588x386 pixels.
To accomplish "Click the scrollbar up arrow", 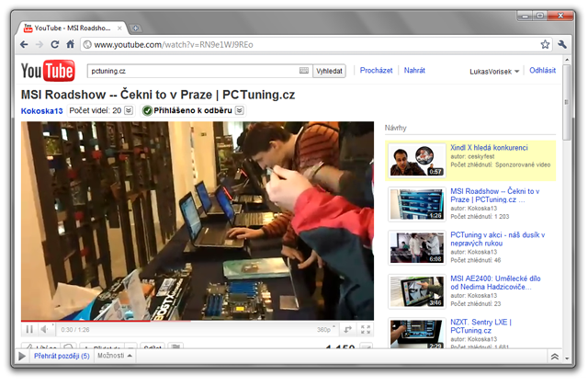I will coord(567,60).
